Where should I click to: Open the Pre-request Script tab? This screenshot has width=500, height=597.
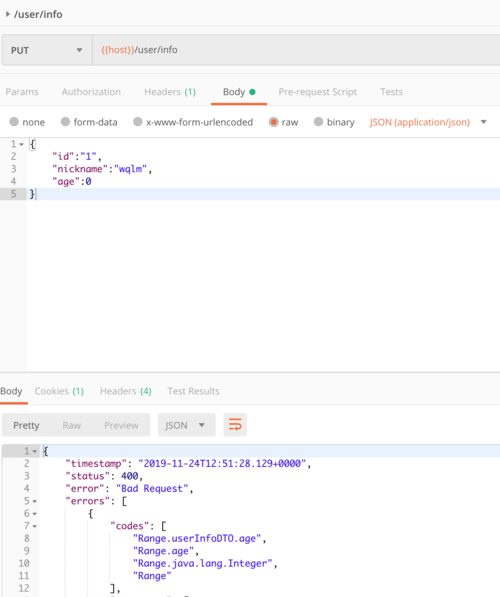click(318, 92)
